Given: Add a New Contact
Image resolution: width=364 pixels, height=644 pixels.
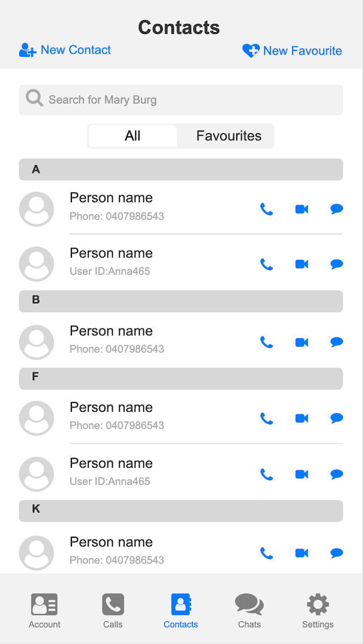Looking at the screenshot, I should tap(65, 50).
